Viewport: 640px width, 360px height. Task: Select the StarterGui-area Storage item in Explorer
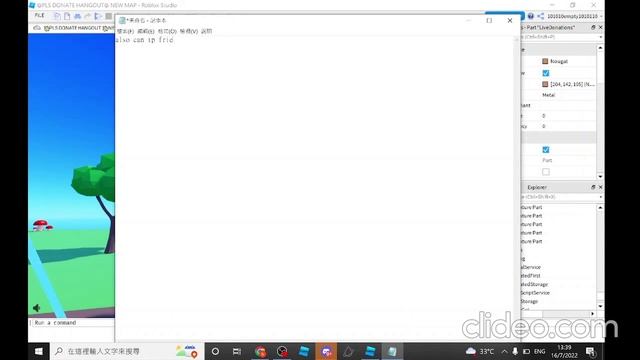coord(529,301)
